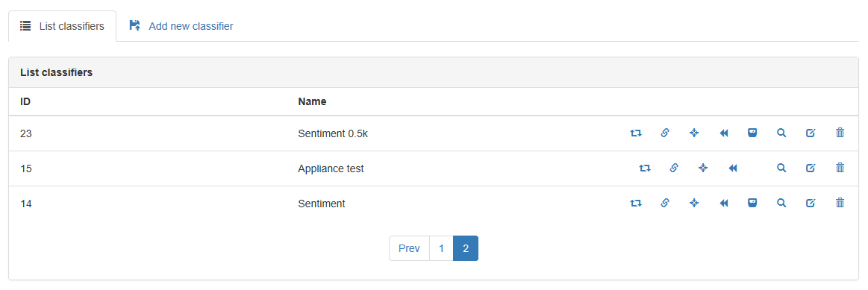Delete the Appliance test classifier
The image size is (868, 290).
coord(840,168)
